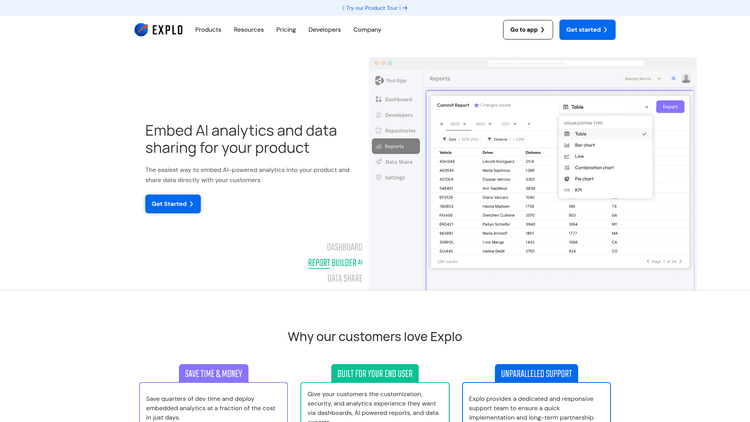Click the Dashboard grid icon in sidebar
This screenshot has width=750, height=422.
(378, 99)
